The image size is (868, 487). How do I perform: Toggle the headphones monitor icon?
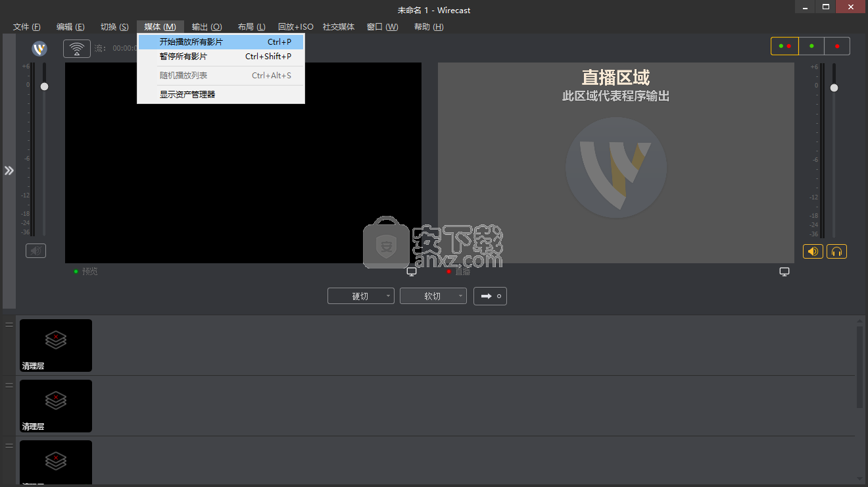(836, 251)
